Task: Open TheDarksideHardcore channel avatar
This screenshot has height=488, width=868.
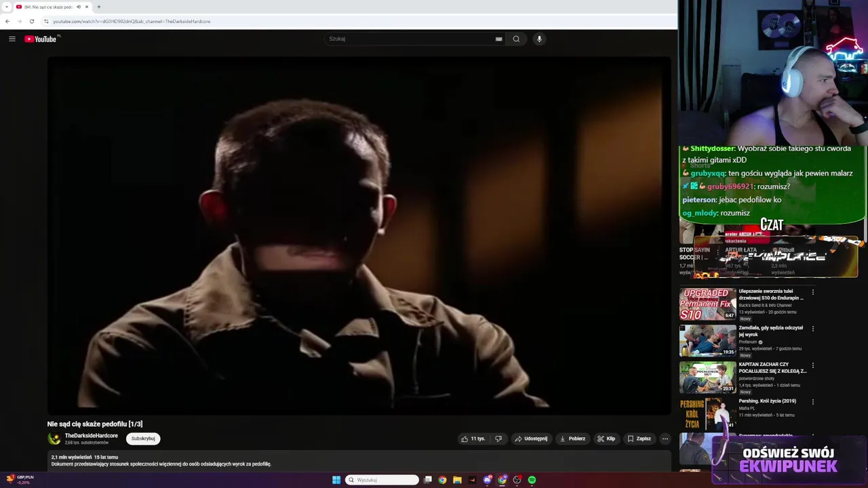Action: click(54, 439)
